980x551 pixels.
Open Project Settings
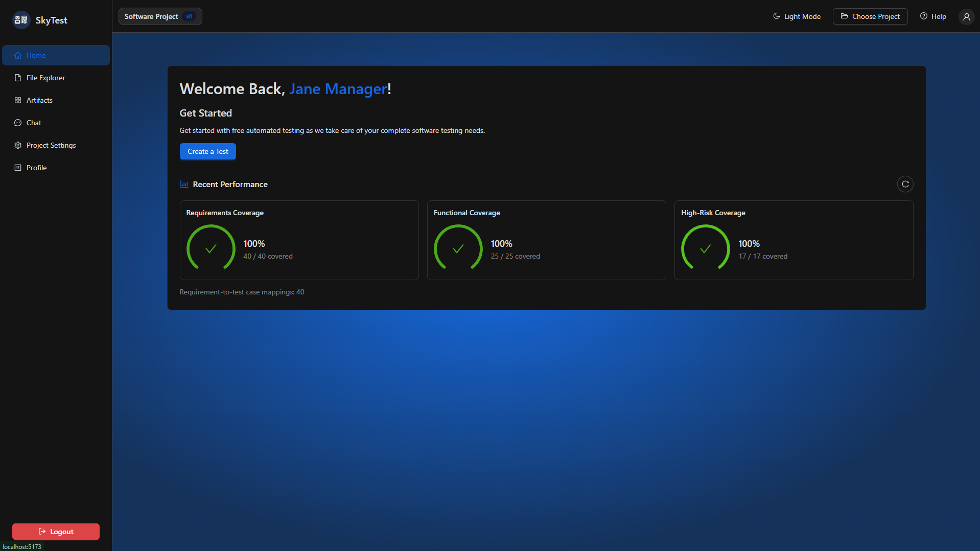(x=51, y=145)
